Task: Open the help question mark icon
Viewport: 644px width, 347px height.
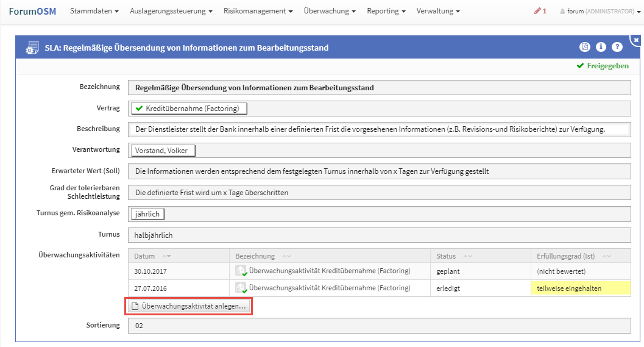Action: click(x=617, y=47)
